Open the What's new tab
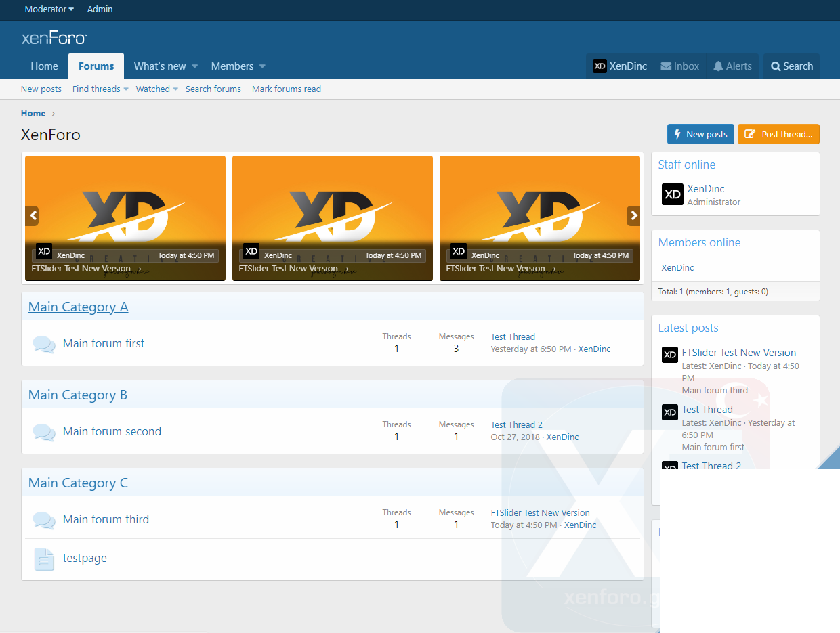The height and width of the screenshot is (633, 840). (x=160, y=66)
